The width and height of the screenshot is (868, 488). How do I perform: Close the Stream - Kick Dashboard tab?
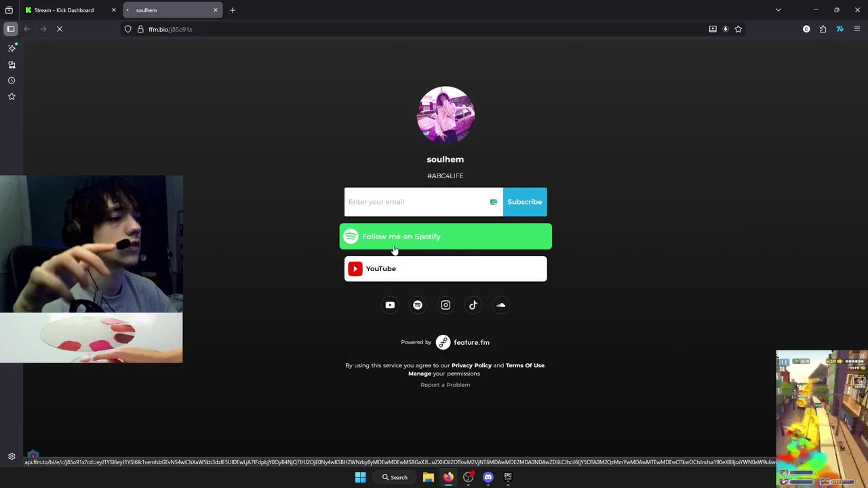click(114, 10)
